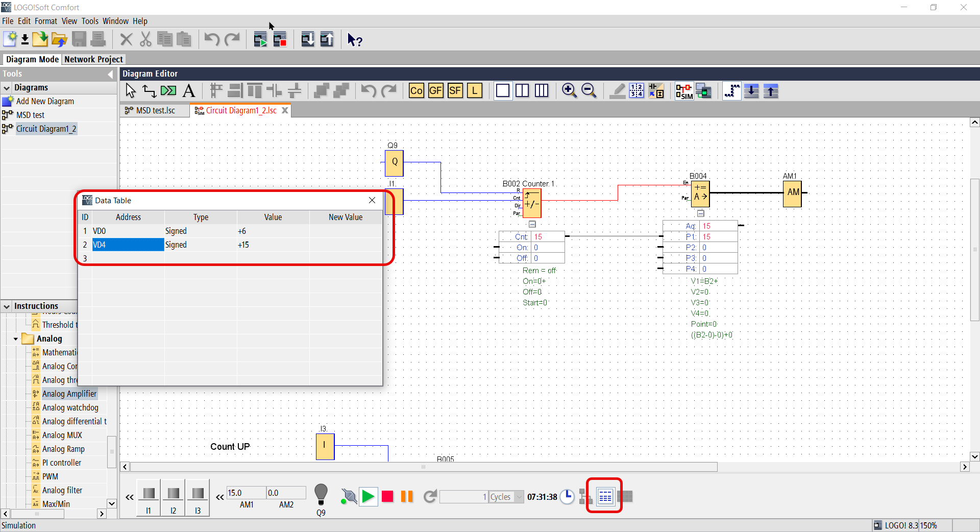Switch to the MSD test.lsc tab

pyautogui.click(x=155, y=110)
